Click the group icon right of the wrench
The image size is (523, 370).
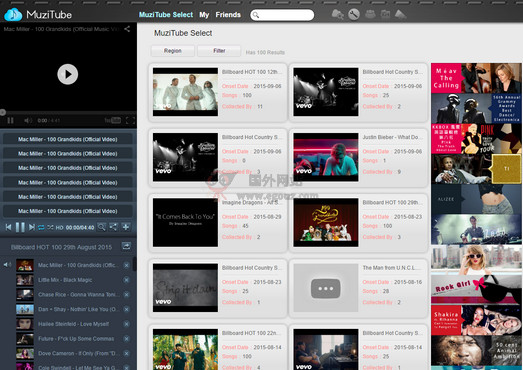[370, 14]
